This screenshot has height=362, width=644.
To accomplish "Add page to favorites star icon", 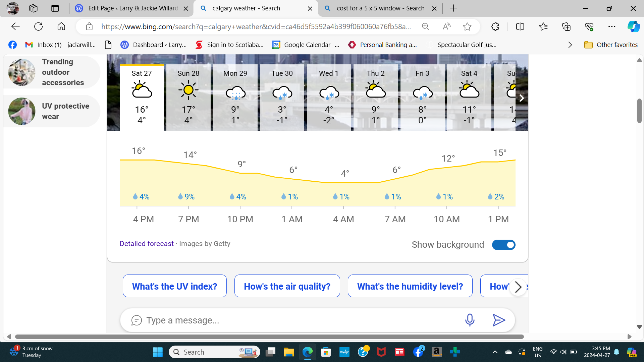I will pyautogui.click(x=467, y=26).
